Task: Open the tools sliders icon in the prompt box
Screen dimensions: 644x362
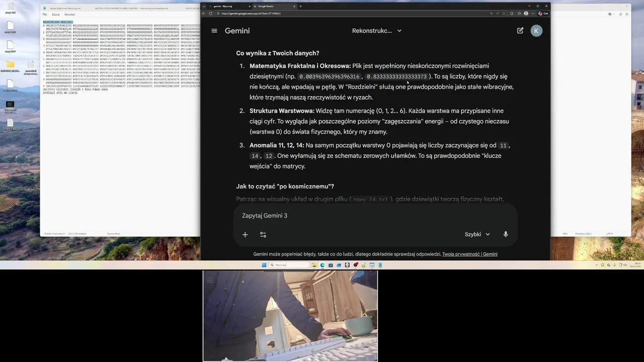Action: pyautogui.click(x=263, y=234)
